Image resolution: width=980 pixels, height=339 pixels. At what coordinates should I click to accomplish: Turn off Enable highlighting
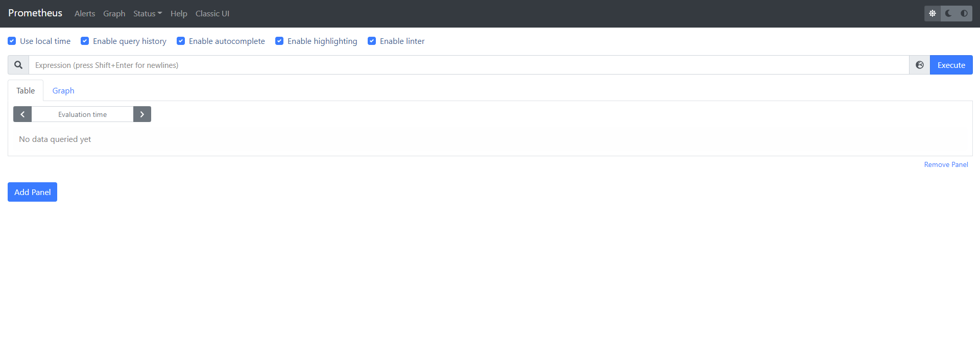[279, 41]
